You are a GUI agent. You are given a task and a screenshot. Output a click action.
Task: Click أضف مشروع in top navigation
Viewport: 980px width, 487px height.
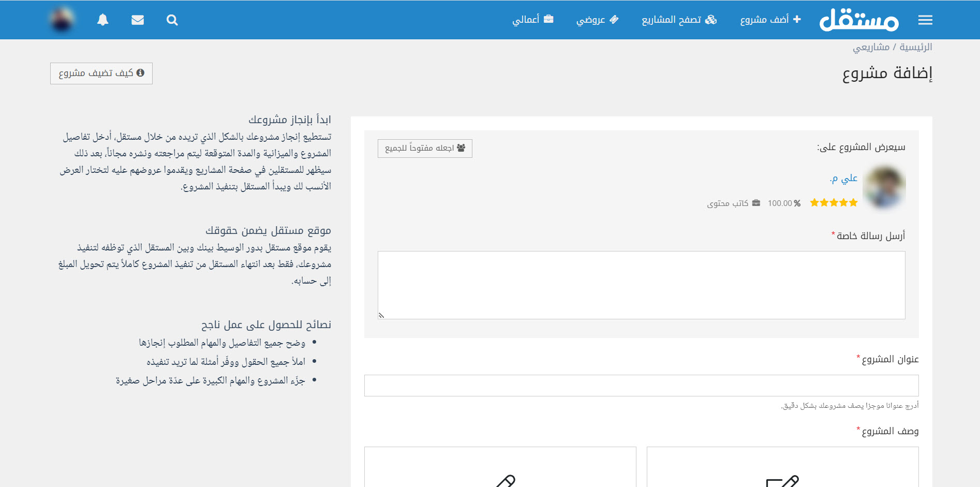pyautogui.click(x=770, y=20)
